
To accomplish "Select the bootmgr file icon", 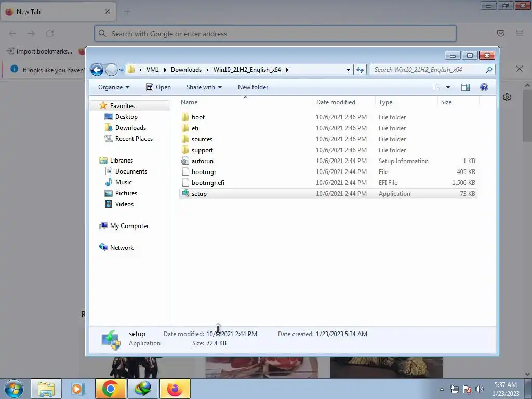I will (x=185, y=171).
